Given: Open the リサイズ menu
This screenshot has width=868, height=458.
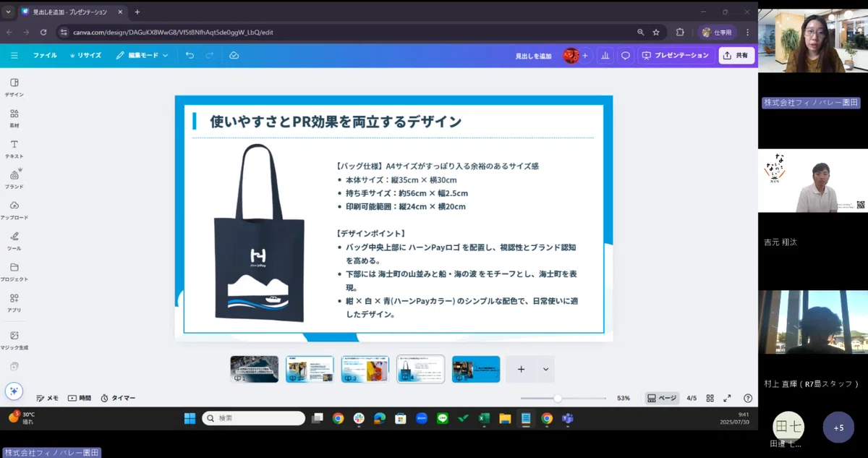Looking at the screenshot, I should point(85,55).
